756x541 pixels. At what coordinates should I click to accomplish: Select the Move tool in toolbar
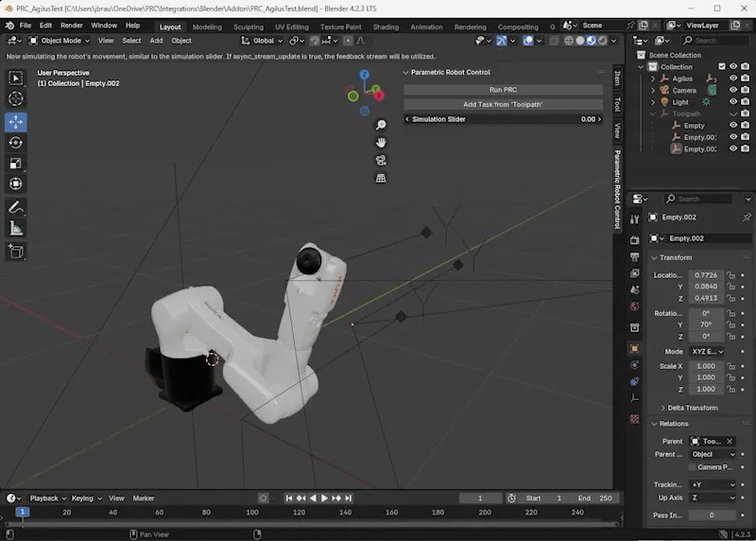(16, 122)
